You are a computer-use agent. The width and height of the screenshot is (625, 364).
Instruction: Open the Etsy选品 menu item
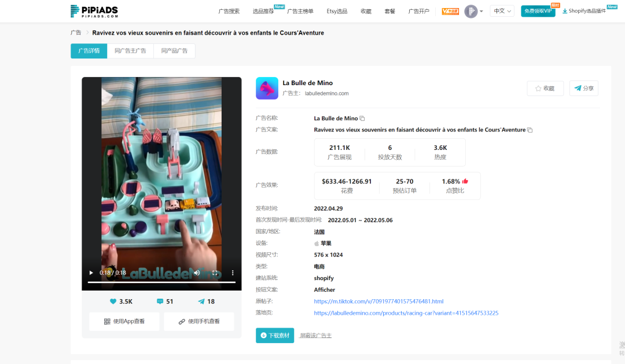pyautogui.click(x=337, y=11)
